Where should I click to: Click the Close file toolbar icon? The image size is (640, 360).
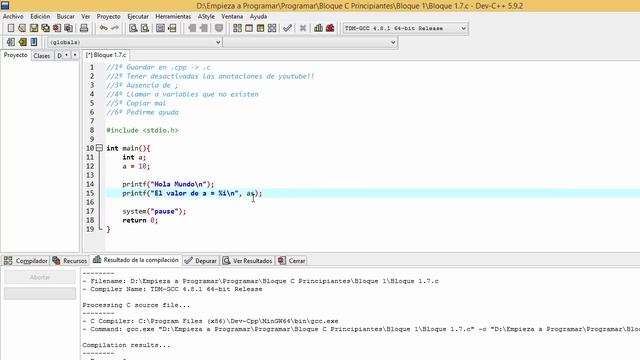click(57, 28)
